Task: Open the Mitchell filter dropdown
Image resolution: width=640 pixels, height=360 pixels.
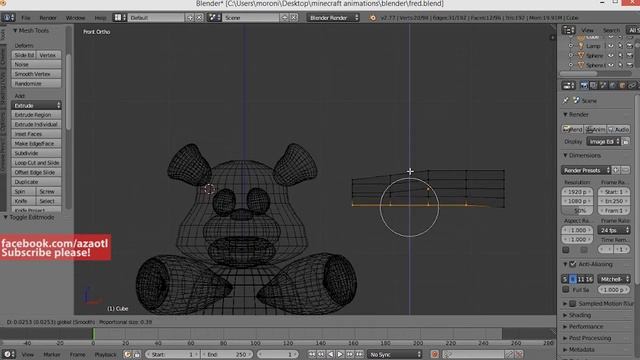Action: [614, 279]
